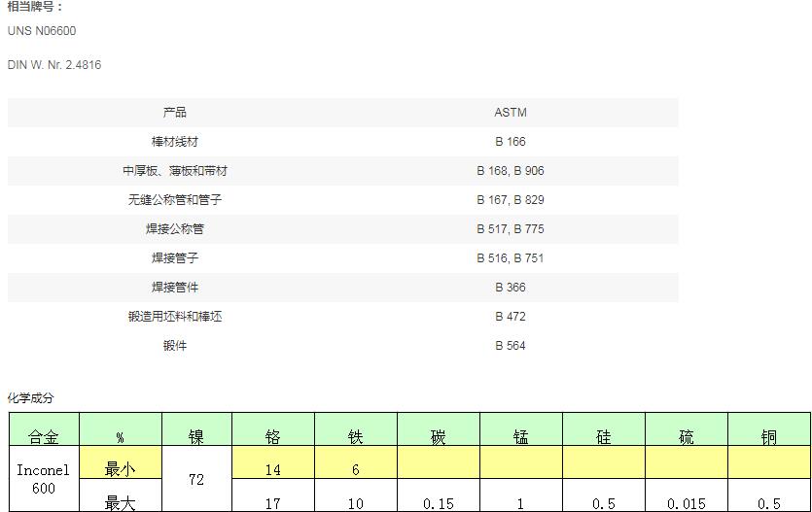Click the DIN W. Nr. 2.4816 text
Screen dimensions: 812x512
(54, 65)
